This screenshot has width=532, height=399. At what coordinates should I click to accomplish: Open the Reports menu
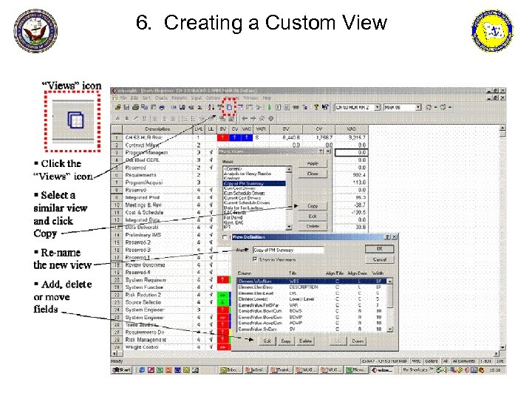[179, 98]
